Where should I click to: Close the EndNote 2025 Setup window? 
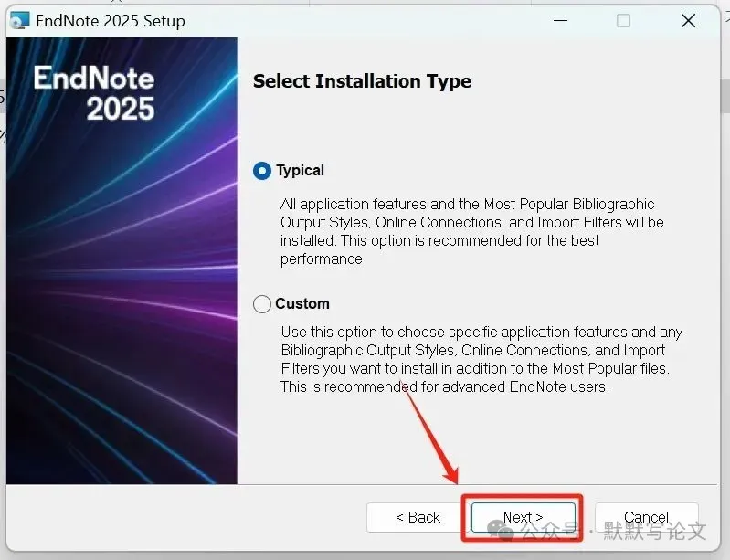[688, 20]
